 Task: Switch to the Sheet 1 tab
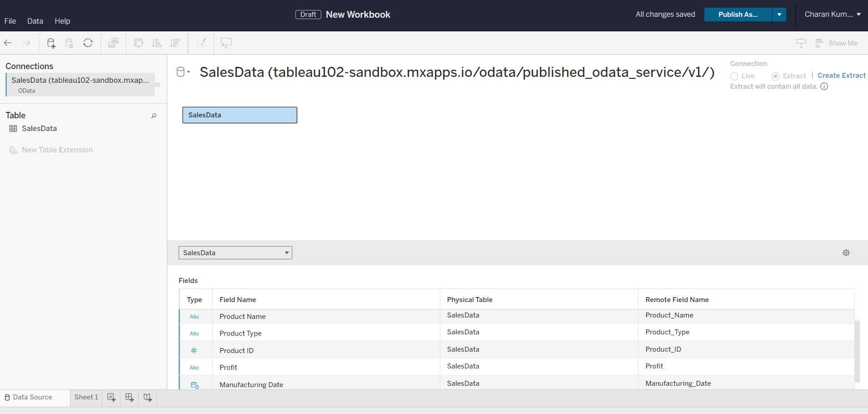(86, 397)
